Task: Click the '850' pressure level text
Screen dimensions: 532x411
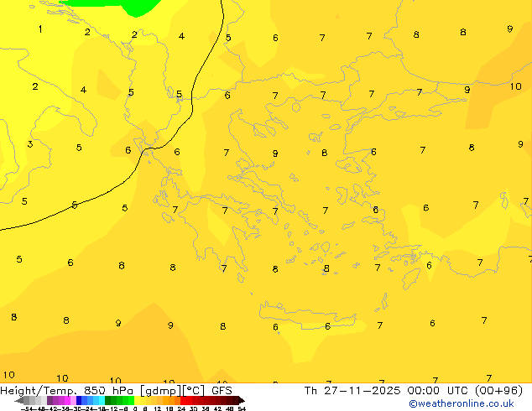Action: (96, 391)
